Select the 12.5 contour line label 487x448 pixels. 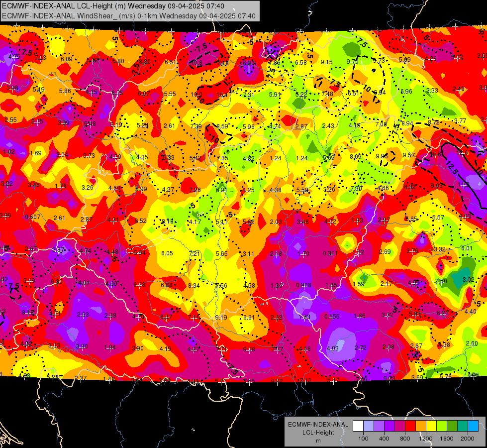click(x=452, y=167)
